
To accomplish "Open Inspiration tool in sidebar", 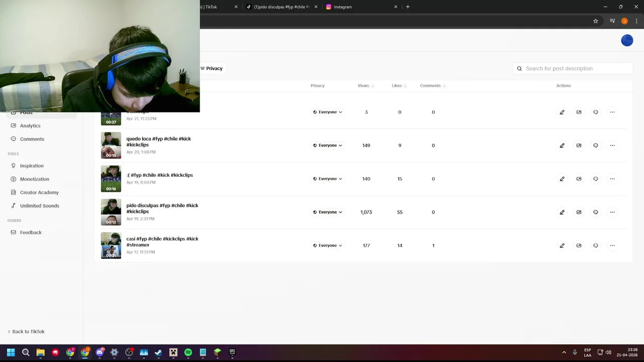I will click(x=32, y=166).
